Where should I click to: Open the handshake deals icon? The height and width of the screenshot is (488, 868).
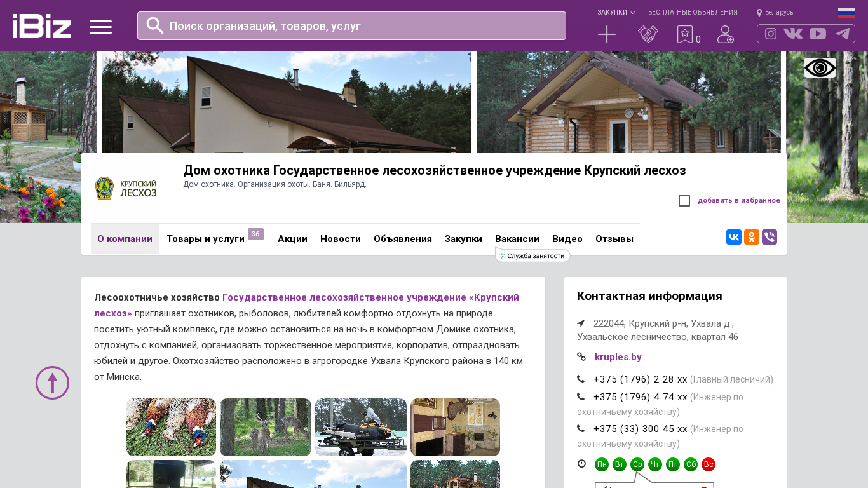coord(648,34)
